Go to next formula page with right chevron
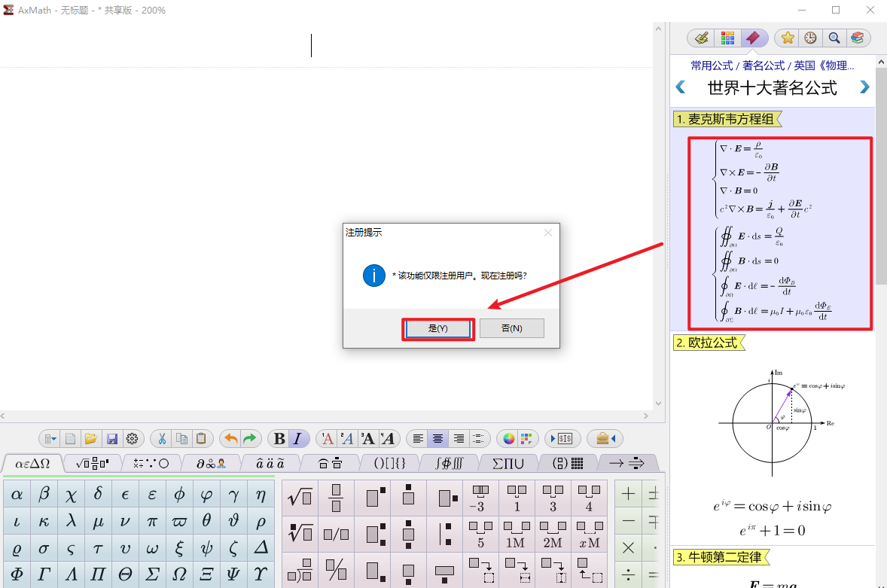The width and height of the screenshot is (887, 588). (x=864, y=87)
